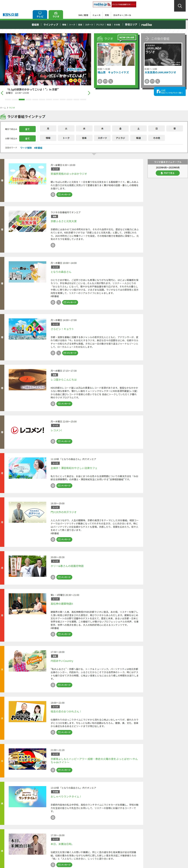This screenshot has height=868, width=188.
Task: Open globe icon for 門川大作の共汗ラジオ
Action: tap(53, 539)
